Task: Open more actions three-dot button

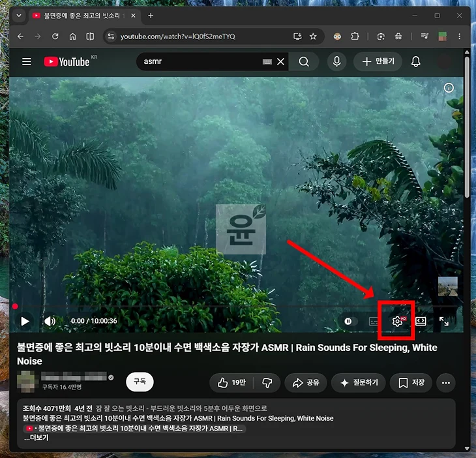Action: click(445, 383)
